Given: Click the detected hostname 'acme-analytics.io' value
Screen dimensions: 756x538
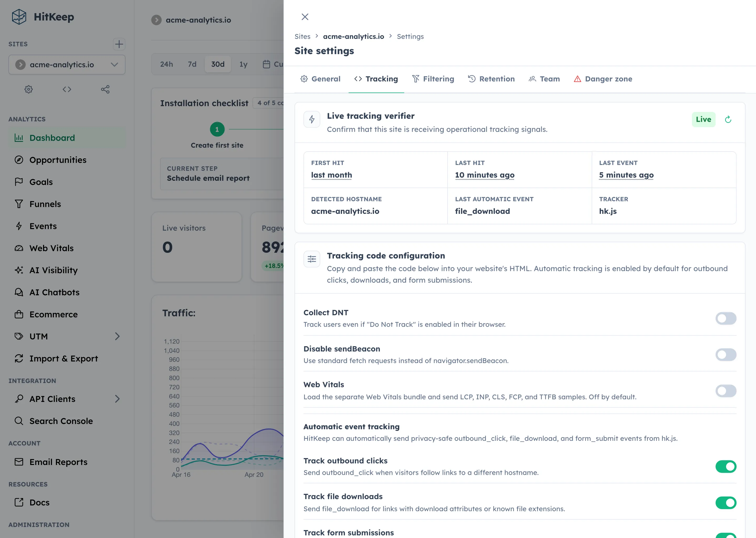Looking at the screenshot, I should pyautogui.click(x=345, y=211).
